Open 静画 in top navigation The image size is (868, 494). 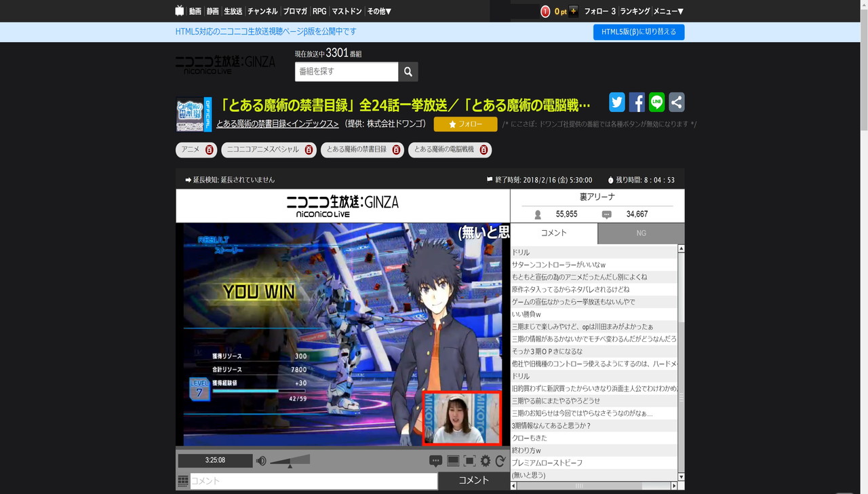pyautogui.click(x=213, y=12)
